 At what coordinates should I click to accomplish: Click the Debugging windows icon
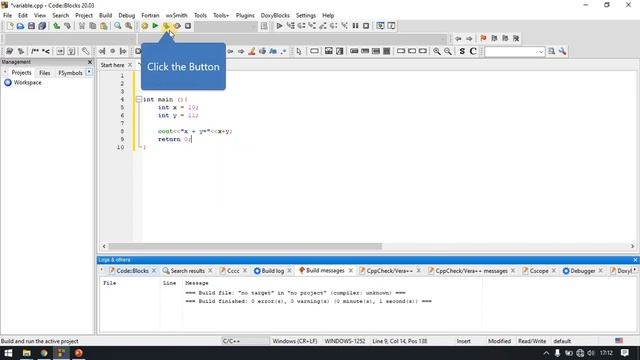(x=380, y=26)
